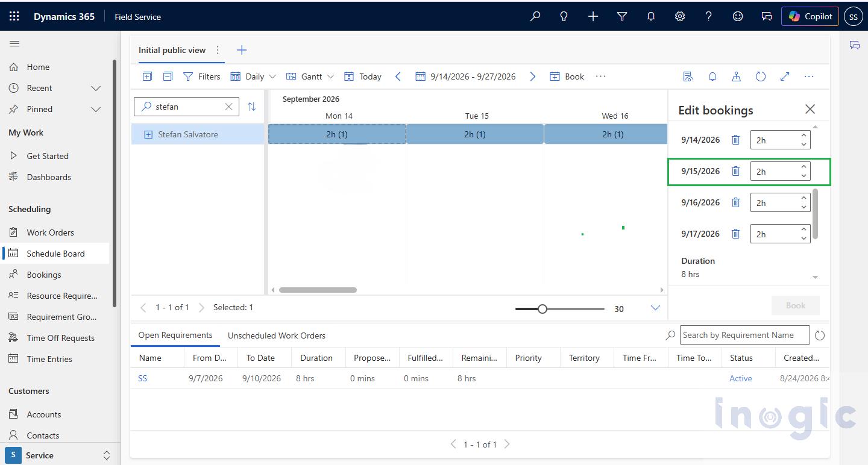Open more commands ellipsis after Book

(600, 76)
